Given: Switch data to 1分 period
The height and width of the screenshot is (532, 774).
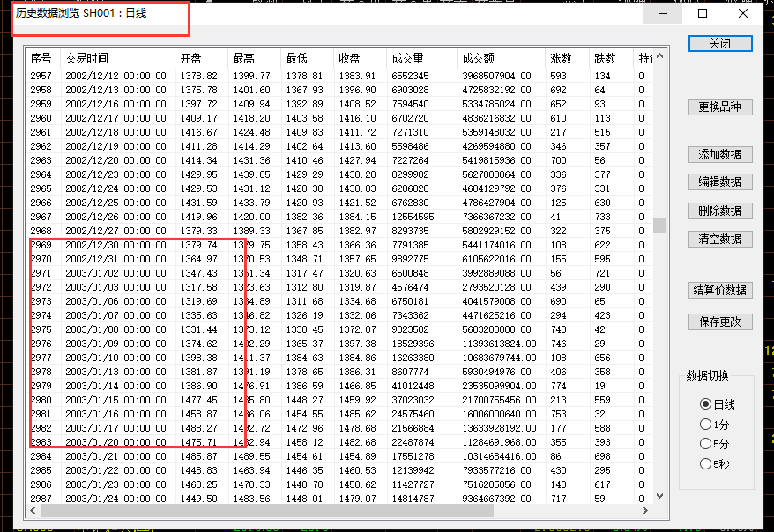Looking at the screenshot, I should pyautogui.click(x=705, y=424).
